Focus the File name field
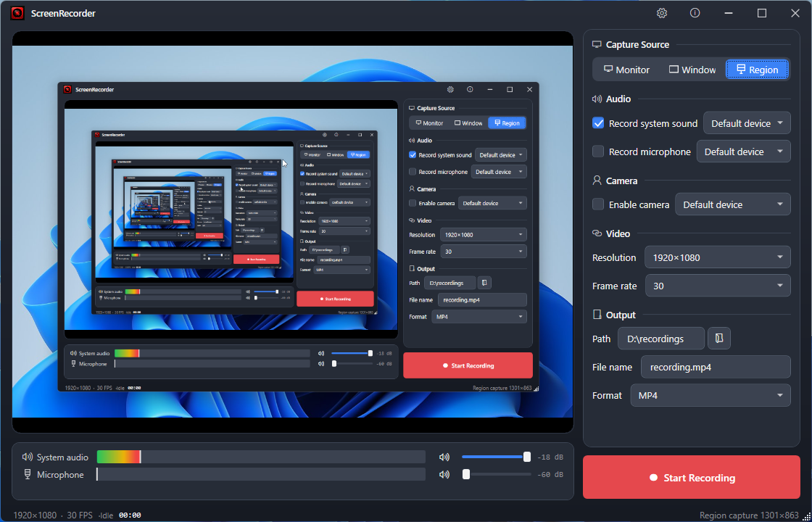 coord(716,367)
